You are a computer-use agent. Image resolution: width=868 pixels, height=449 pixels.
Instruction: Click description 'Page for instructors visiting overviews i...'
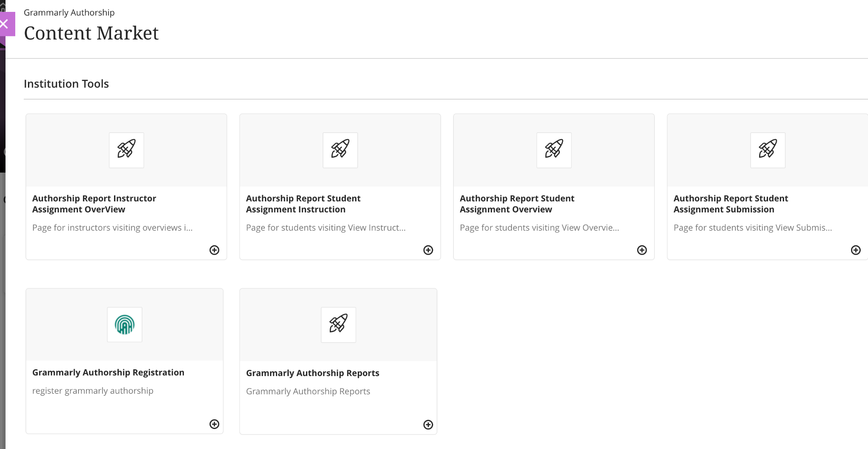112,228
